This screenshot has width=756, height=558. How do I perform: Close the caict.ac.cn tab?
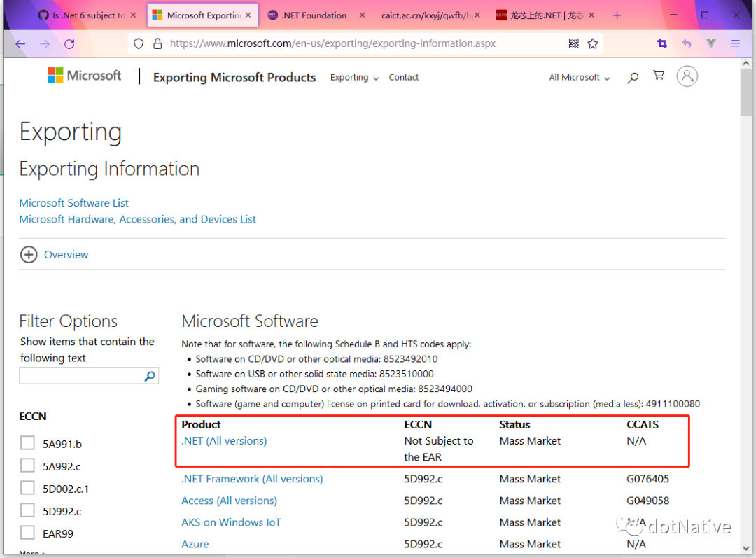tap(477, 15)
